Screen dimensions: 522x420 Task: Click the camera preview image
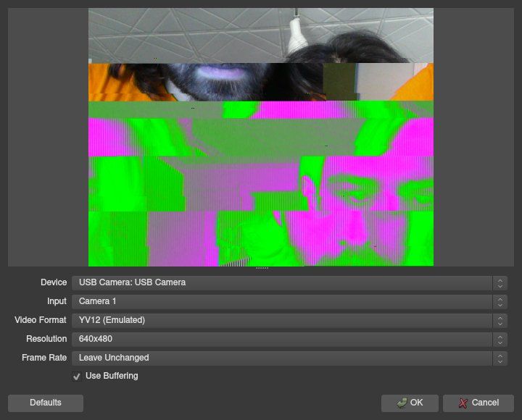click(x=261, y=137)
